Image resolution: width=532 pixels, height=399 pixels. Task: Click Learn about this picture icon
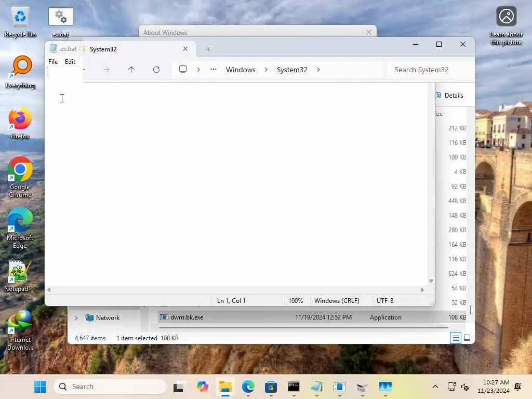pos(506,26)
